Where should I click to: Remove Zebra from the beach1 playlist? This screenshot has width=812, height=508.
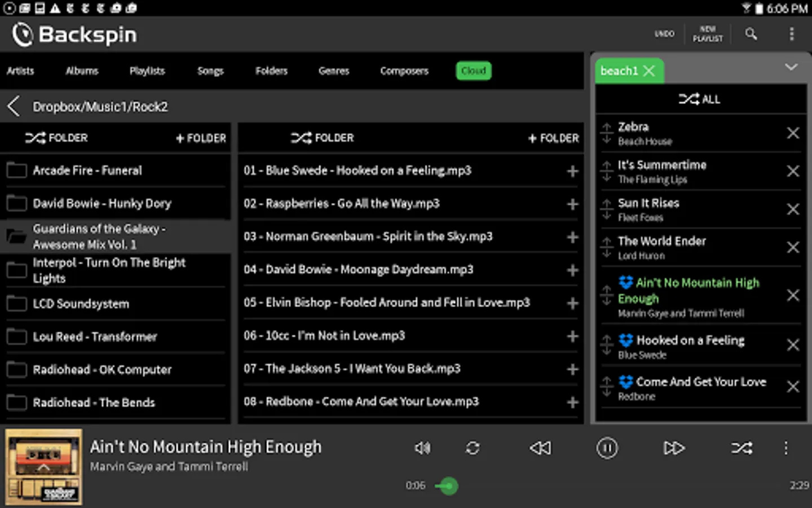coord(793,133)
